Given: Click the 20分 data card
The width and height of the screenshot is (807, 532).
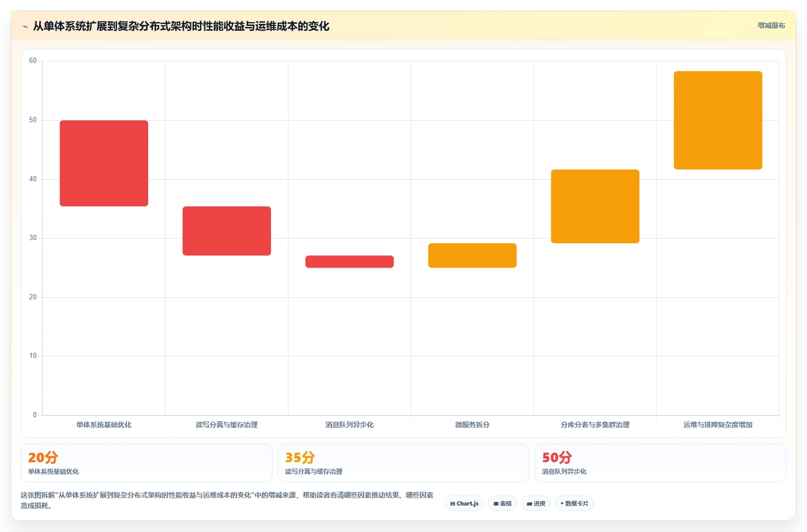Looking at the screenshot, I should 147,463.
